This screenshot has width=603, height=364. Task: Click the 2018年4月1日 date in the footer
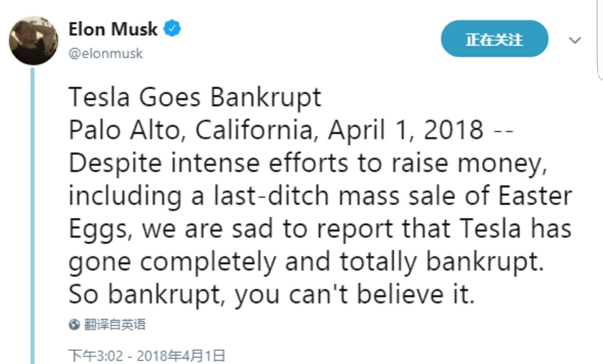pos(181,355)
